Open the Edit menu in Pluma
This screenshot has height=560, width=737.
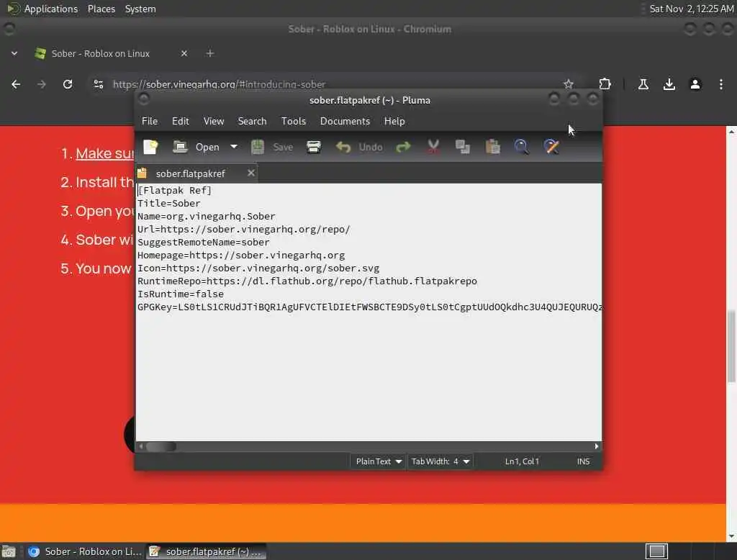(181, 122)
